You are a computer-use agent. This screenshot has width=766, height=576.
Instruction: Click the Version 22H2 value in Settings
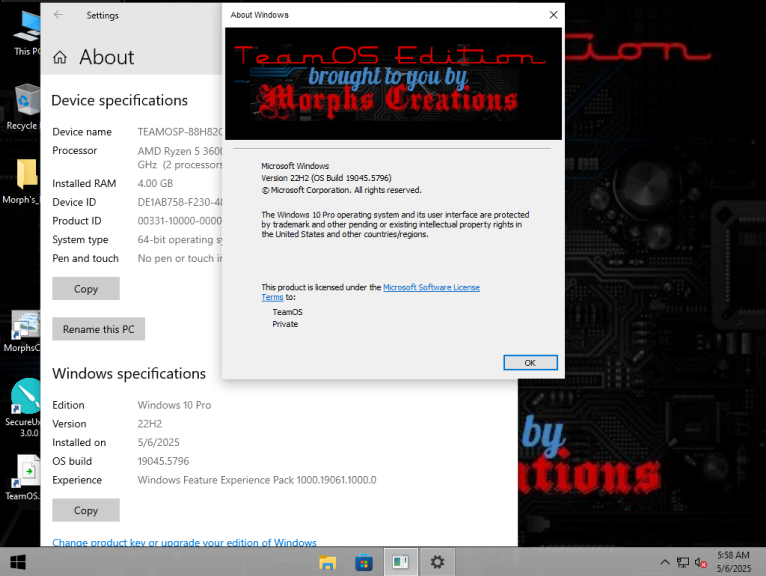(x=149, y=424)
